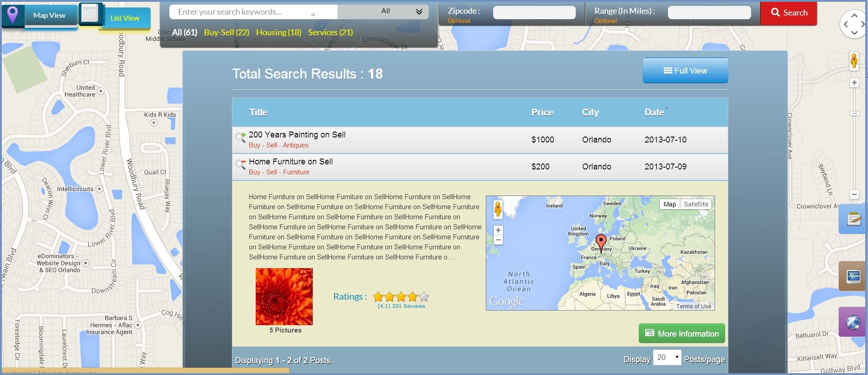Sort results by Price column

542,112
